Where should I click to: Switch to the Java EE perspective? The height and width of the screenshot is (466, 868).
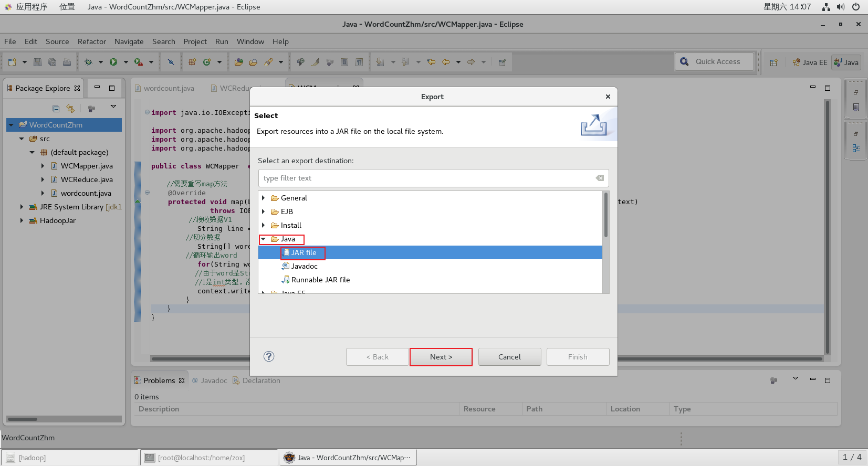coord(810,62)
